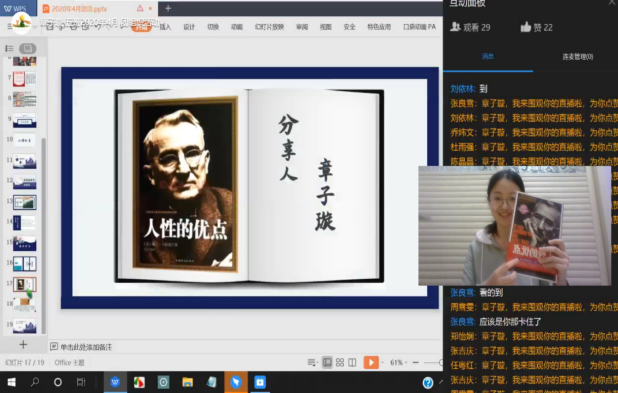Open the WPS hamburger file menu
618x393 pixels.
9,26
